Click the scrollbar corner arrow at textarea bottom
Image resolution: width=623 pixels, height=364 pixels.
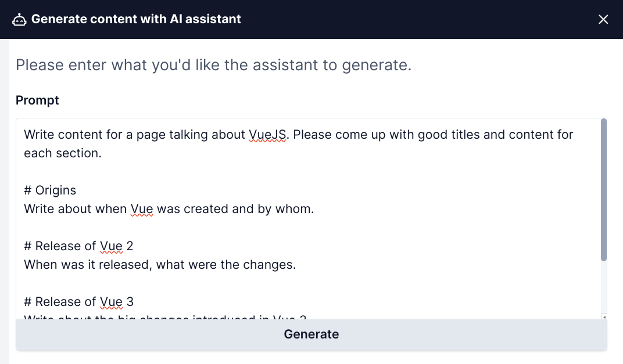[x=604, y=317]
